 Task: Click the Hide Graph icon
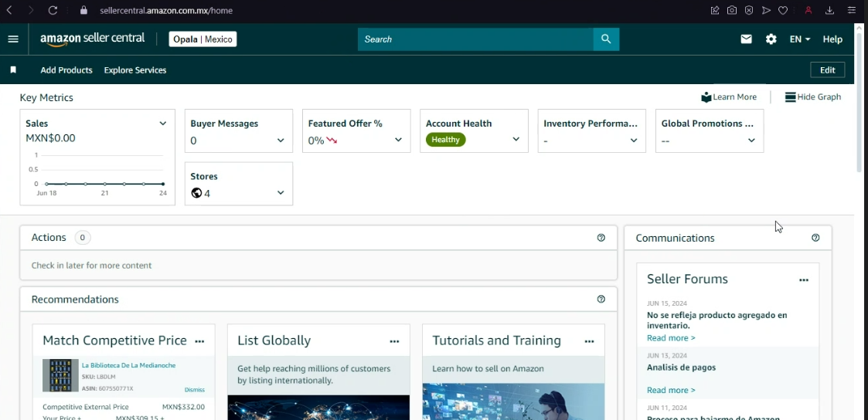point(790,97)
